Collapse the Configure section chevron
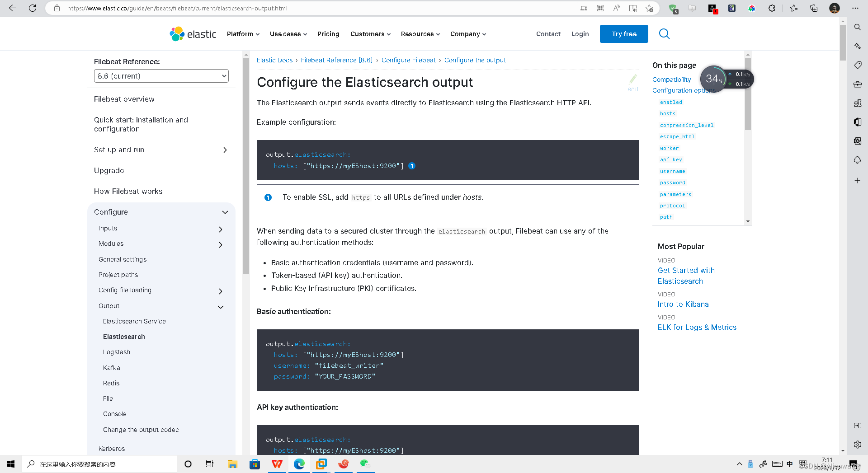 [x=225, y=212]
